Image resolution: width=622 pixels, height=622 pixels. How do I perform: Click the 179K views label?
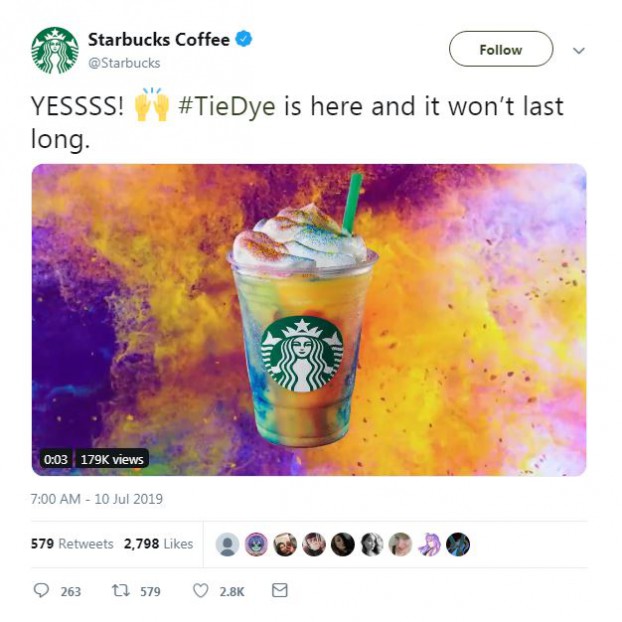point(112,459)
